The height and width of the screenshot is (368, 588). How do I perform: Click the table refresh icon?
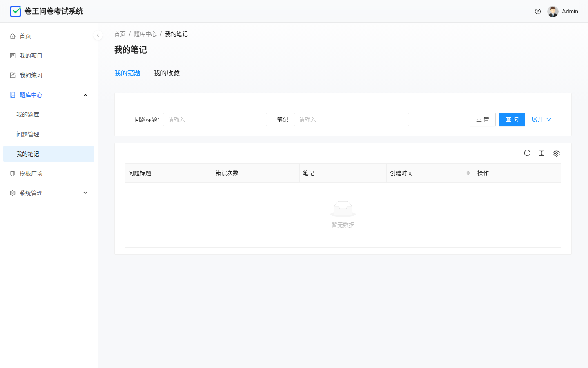tap(527, 153)
